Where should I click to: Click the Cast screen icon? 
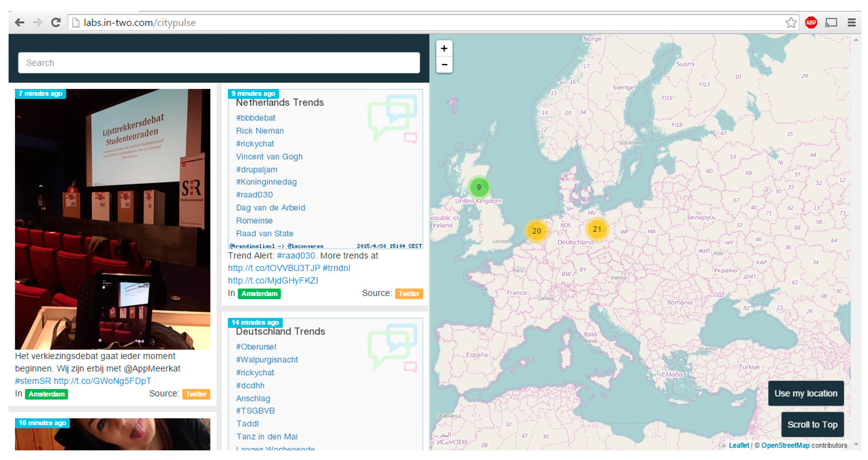(831, 23)
